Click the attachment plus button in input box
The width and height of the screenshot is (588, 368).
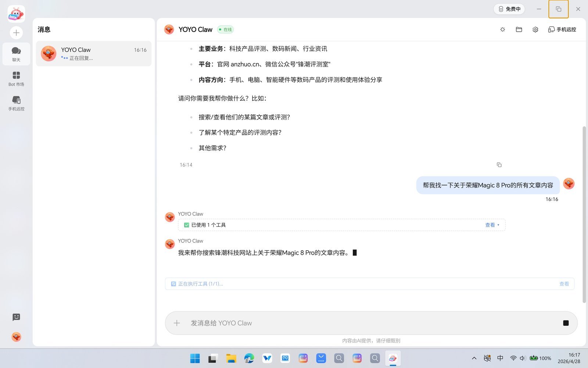[177, 323]
